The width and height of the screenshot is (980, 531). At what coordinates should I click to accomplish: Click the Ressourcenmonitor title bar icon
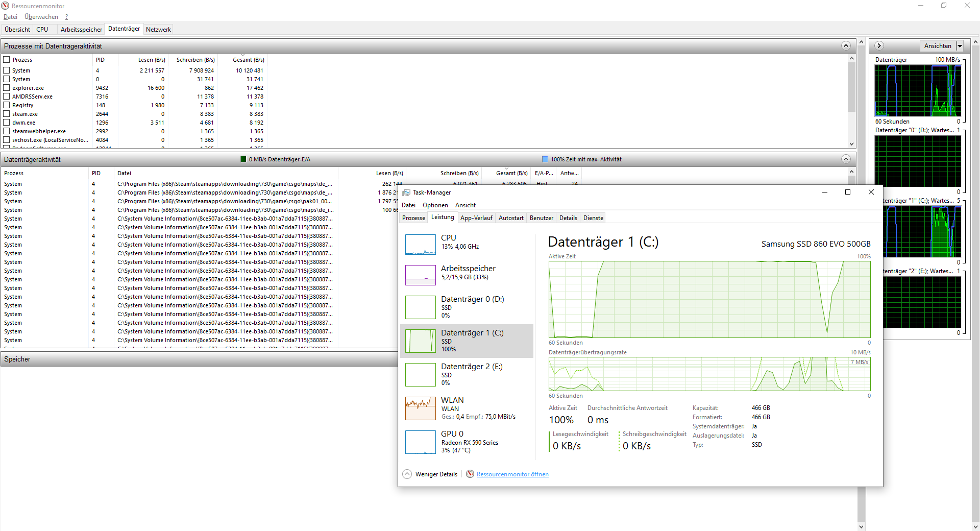pos(6,6)
